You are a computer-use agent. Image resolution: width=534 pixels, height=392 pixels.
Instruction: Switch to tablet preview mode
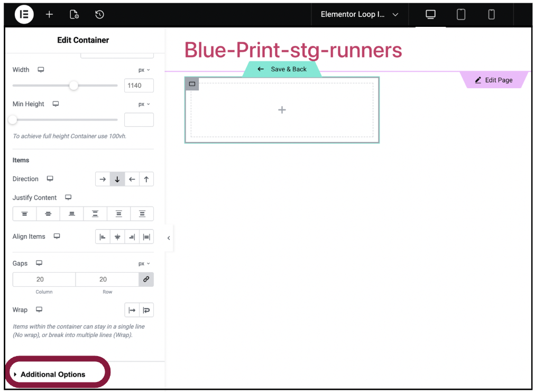461,14
